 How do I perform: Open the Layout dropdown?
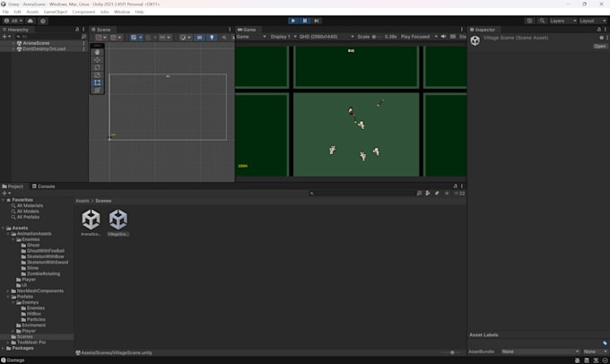593,21
